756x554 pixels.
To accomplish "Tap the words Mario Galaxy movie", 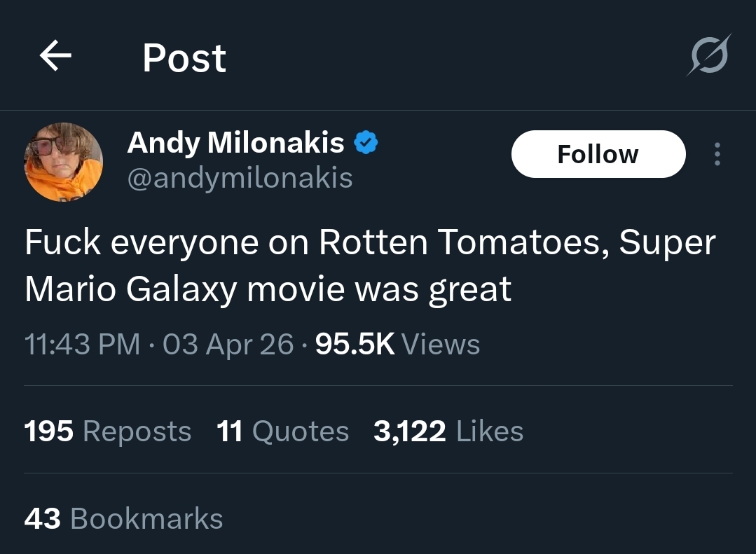I will tap(182, 289).
